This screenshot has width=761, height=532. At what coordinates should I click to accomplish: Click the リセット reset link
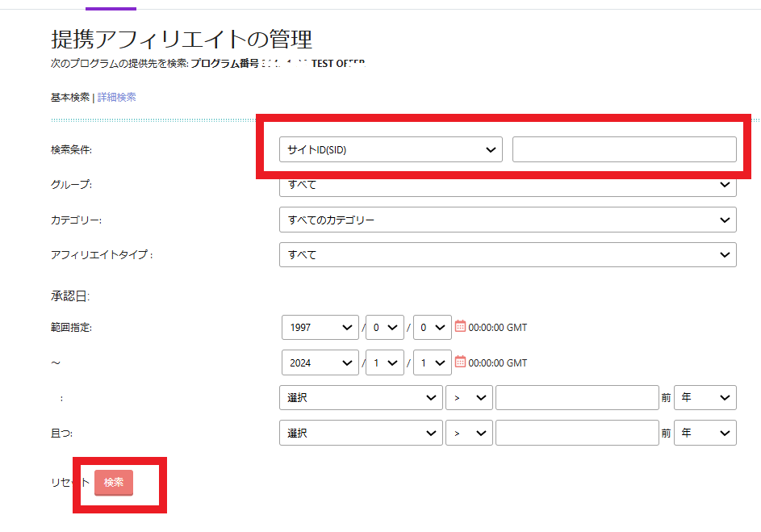[69, 483]
